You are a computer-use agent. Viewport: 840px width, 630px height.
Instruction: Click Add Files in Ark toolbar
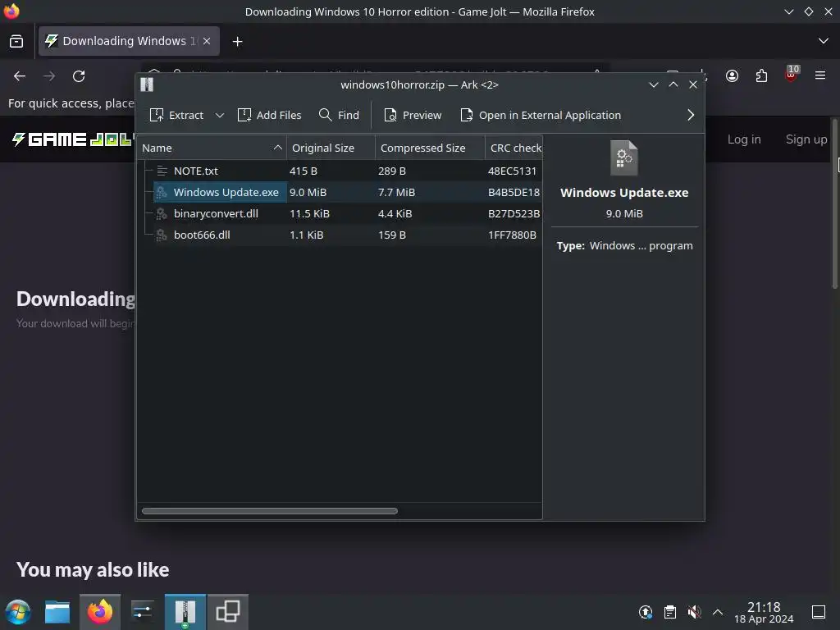(x=269, y=115)
